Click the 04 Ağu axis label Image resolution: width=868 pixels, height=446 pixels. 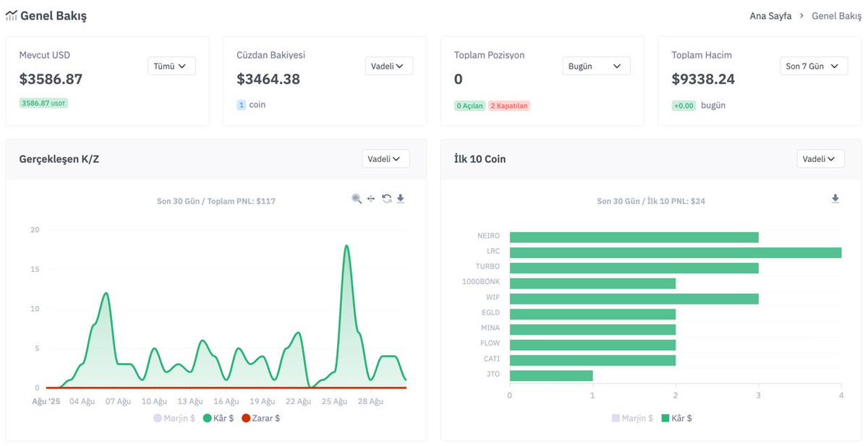[82, 401]
